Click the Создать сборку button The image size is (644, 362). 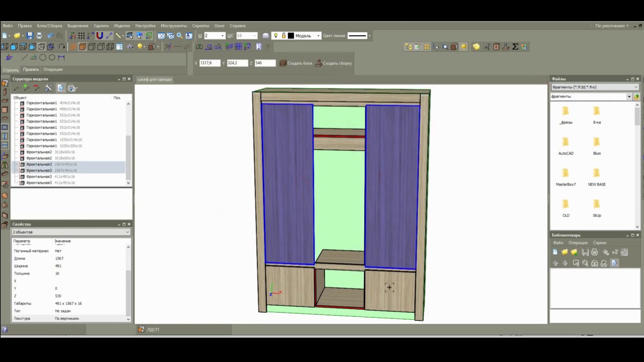click(334, 63)
